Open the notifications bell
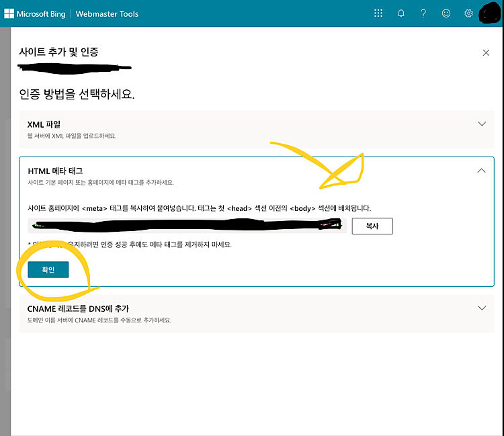 click(401, 13)
